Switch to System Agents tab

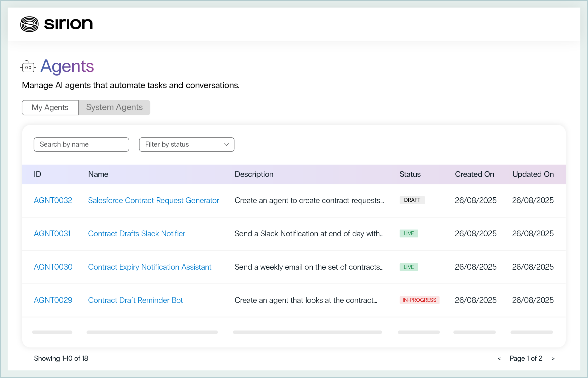[114, 107]
